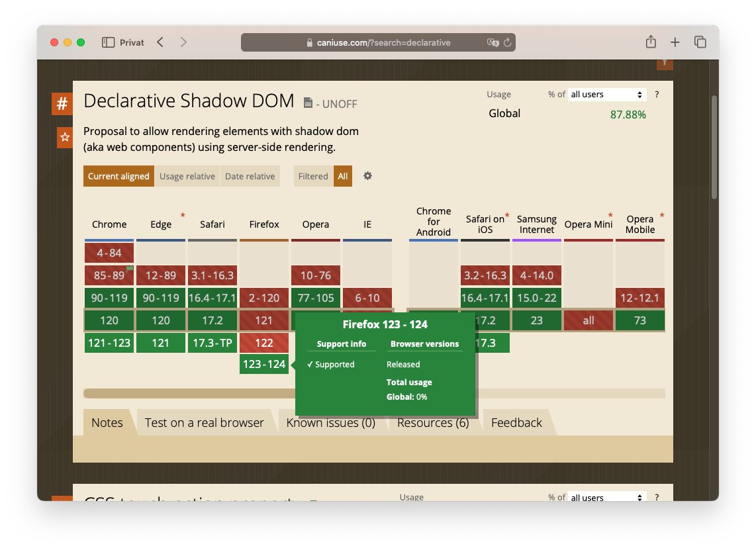This screenshot has width=756, height=550.
Task: Open the lower feature's 'all users' dropdown
Action: click(x=606, y=497)
